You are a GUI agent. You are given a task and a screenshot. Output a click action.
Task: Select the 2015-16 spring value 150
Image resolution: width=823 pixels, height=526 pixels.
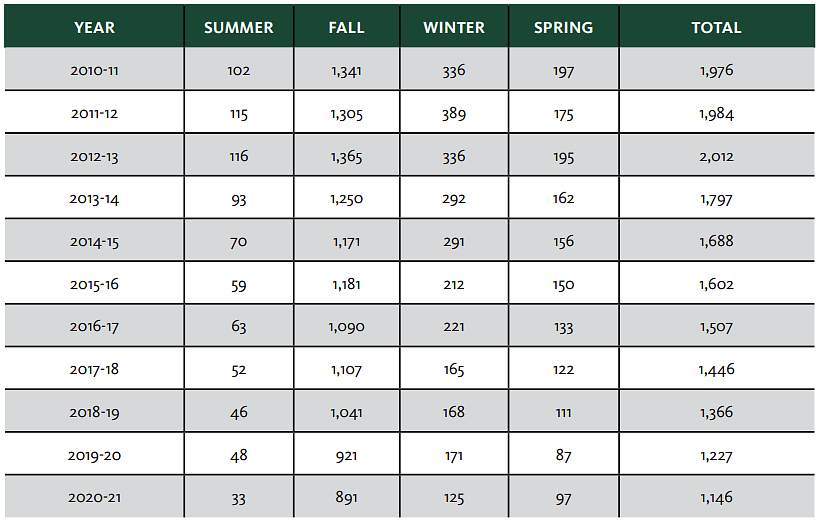pos(563,284)
